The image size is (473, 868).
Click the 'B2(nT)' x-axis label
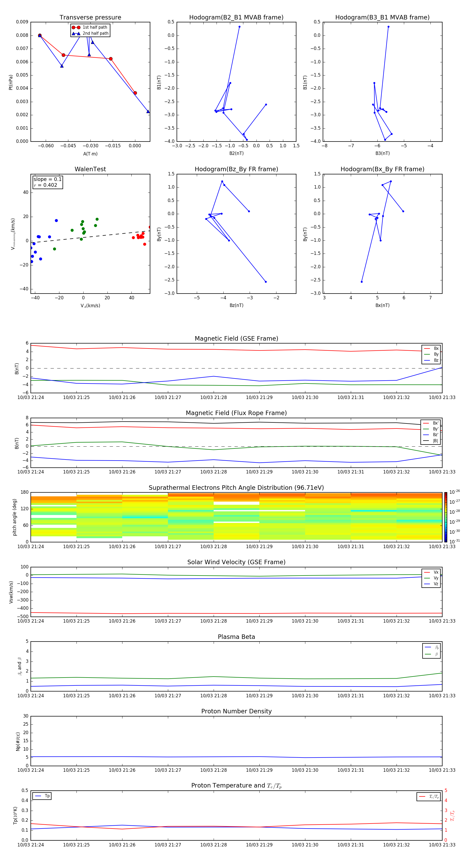pyautogui.click(x=236, y=153)
